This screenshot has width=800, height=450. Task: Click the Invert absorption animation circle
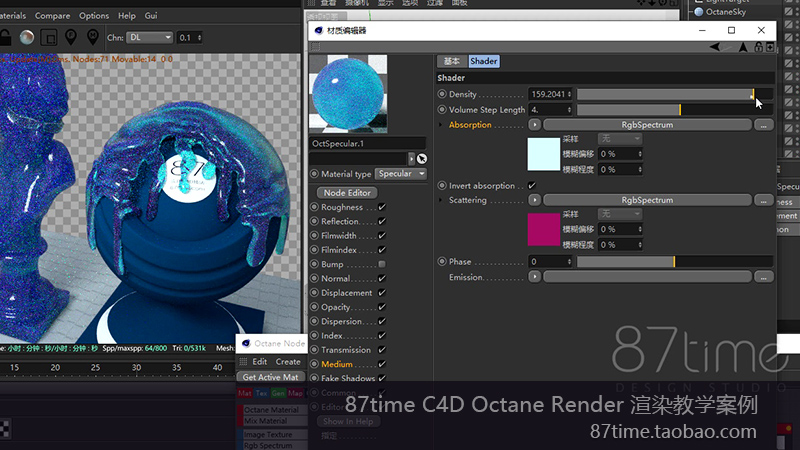click(x=442, y=185)
